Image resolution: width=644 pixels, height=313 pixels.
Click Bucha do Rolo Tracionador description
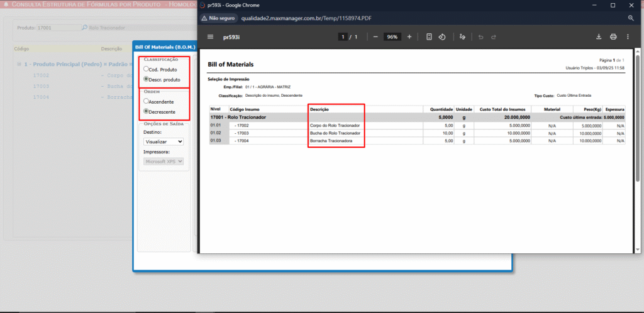click(x=335, y=133)
